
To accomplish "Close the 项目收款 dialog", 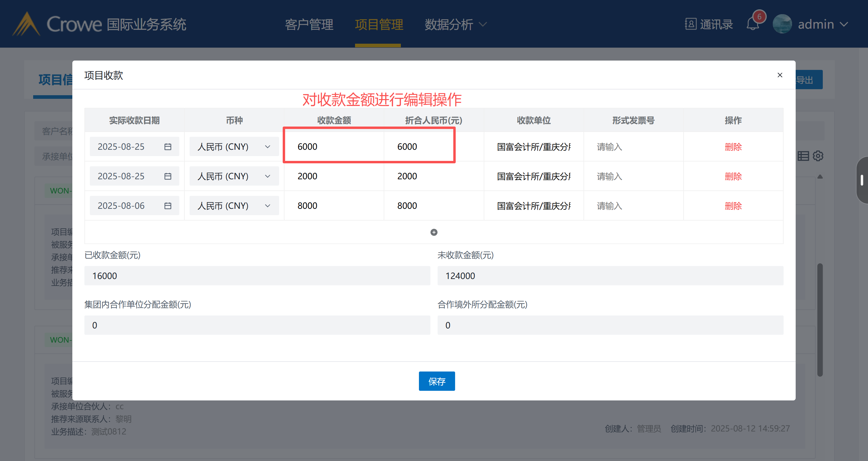I will (x=780, y=75).
